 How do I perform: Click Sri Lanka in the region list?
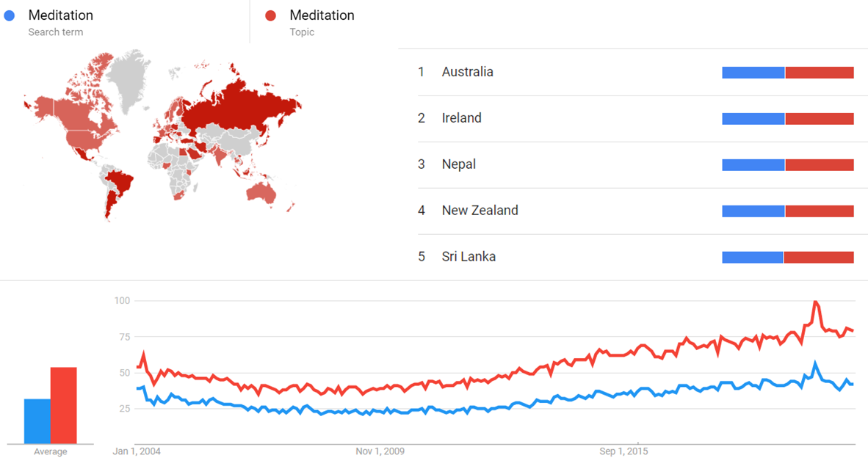coord(469,257)
